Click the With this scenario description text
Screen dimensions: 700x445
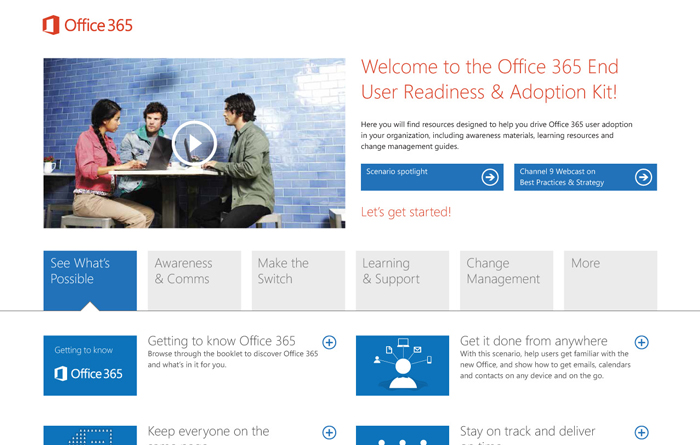pyautogui.click(x=545, y=365)
